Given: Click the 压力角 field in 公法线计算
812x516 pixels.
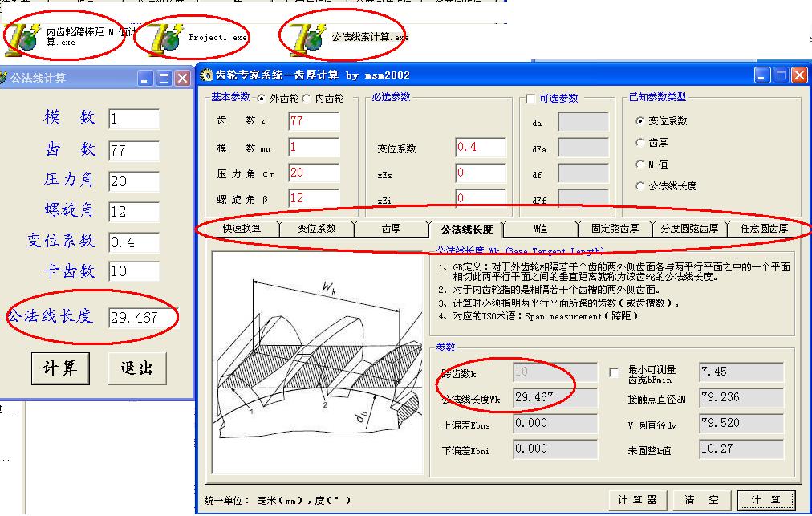Looking at the screenshot, I should [x=134, y=181].
